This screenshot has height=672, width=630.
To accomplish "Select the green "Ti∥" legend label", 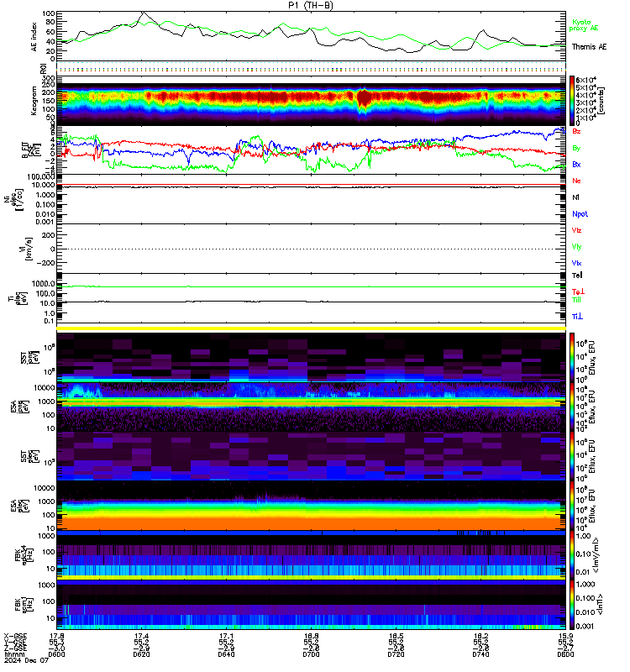I will (576, 300).
